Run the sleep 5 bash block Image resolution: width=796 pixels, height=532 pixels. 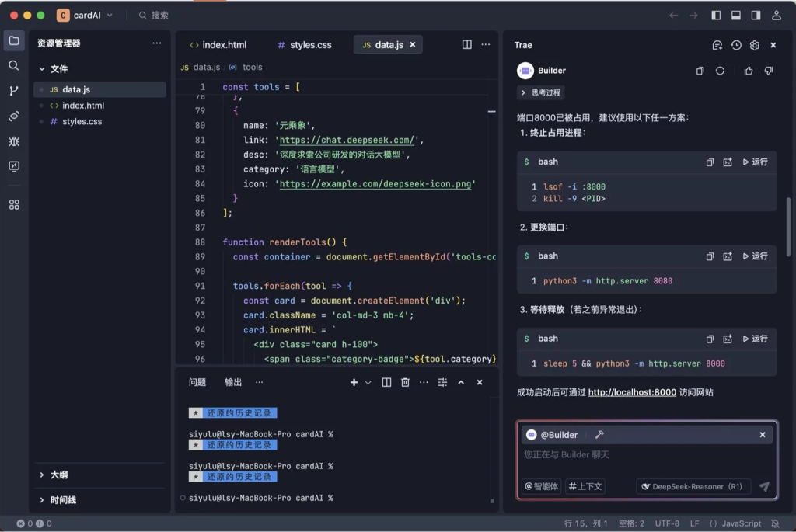pyautogui.click(x=756, y=339)
